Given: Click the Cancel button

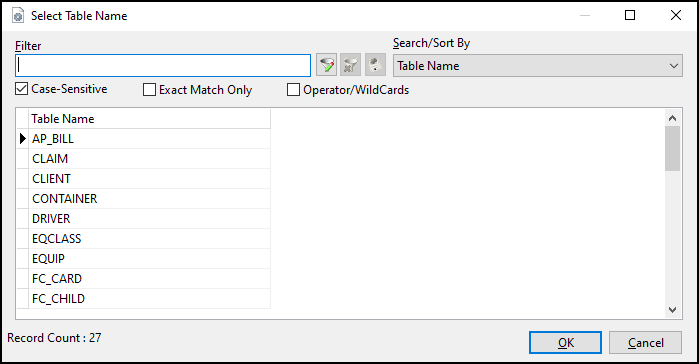Looking at the screenshot, I should (x=646, y=343).
